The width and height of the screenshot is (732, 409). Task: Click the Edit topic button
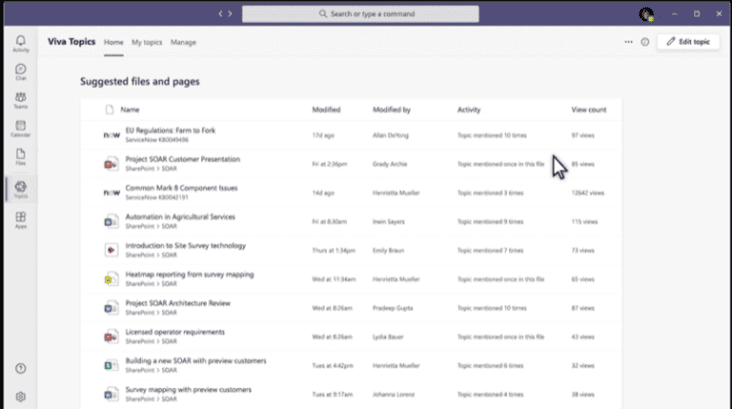click(x=689, y=42)
